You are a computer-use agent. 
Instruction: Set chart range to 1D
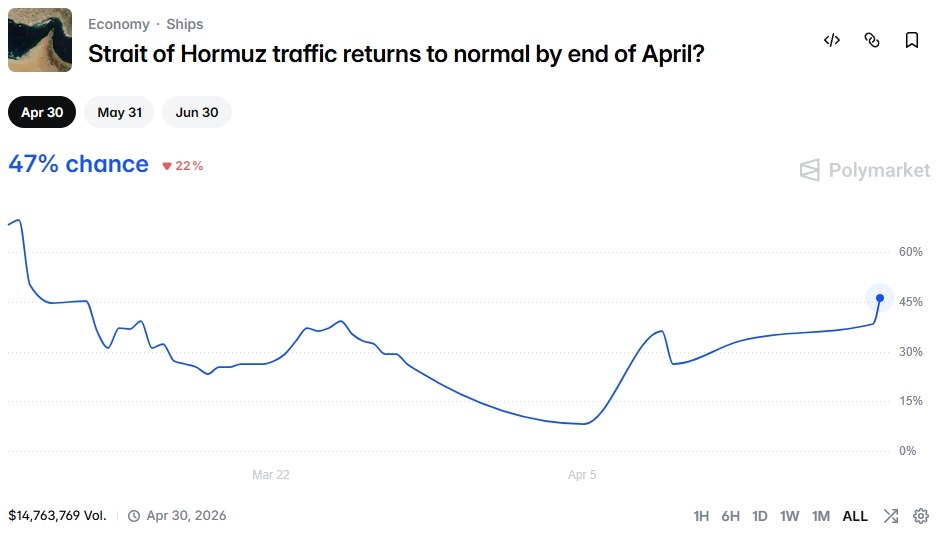tap(760, 516)
